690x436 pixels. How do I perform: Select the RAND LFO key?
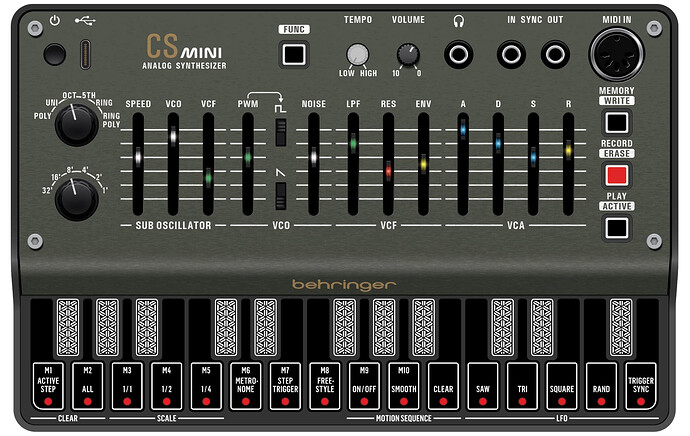pyautogui.click(x=601, y=386)
